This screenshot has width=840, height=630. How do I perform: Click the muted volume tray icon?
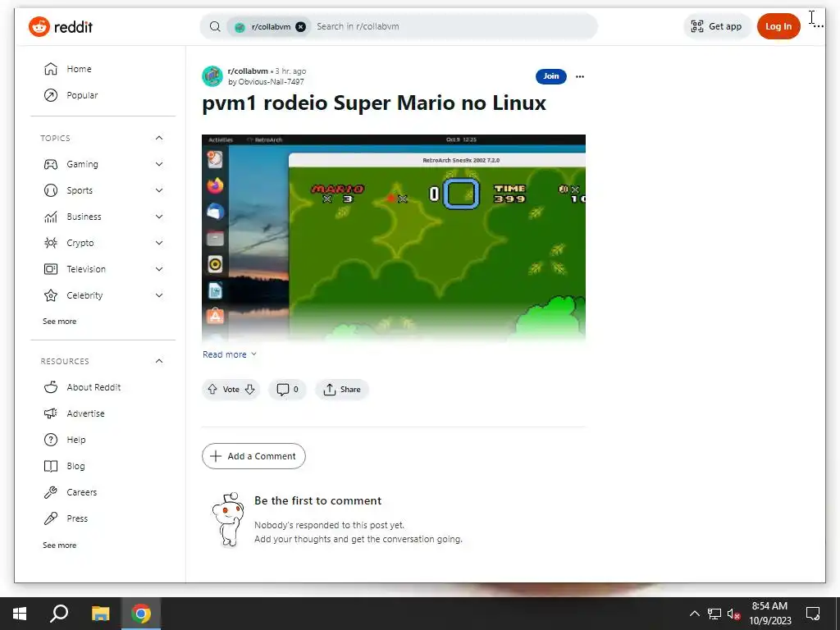pyautogui.click(x=733, y=614)
